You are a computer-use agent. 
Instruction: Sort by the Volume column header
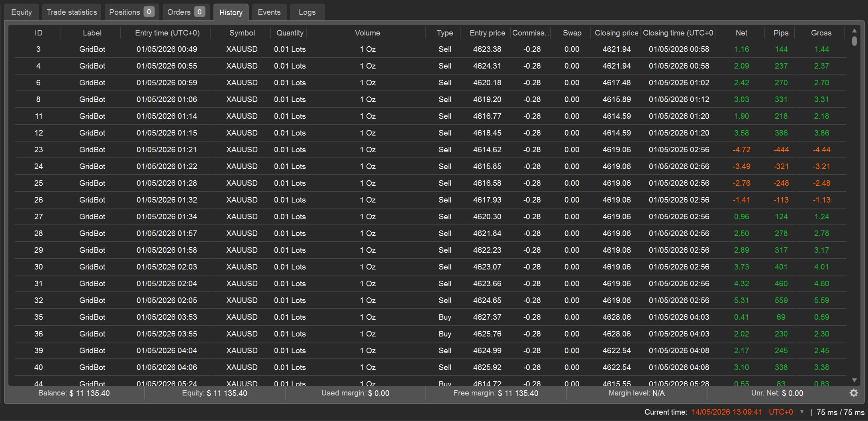[x=367, y=33]
